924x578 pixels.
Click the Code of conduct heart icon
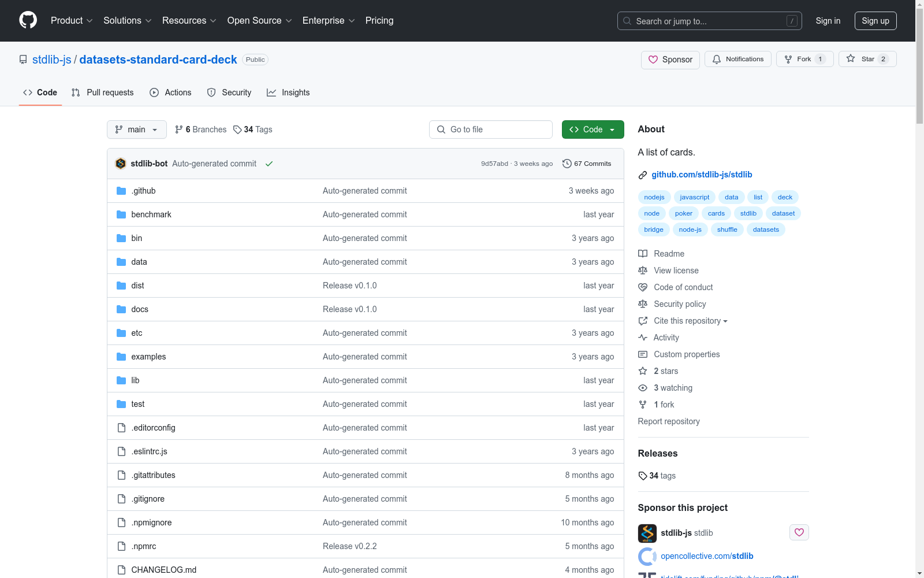point(643,287)
